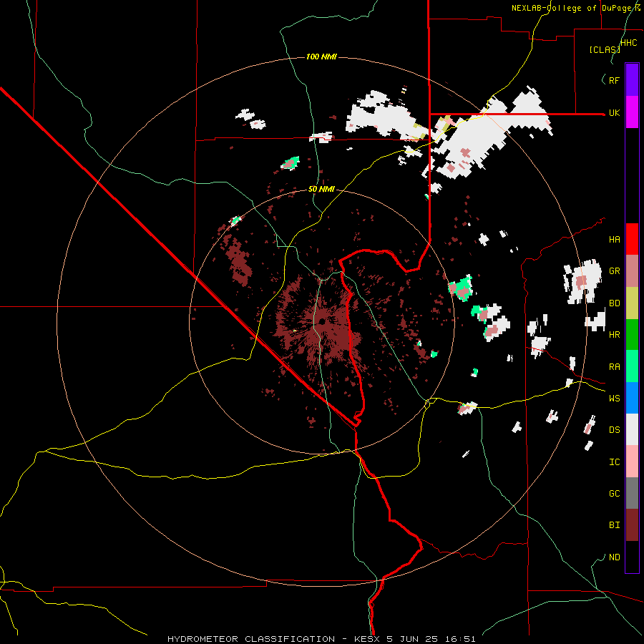
Task: Click the GC legend label
Action: pos(614,493)
